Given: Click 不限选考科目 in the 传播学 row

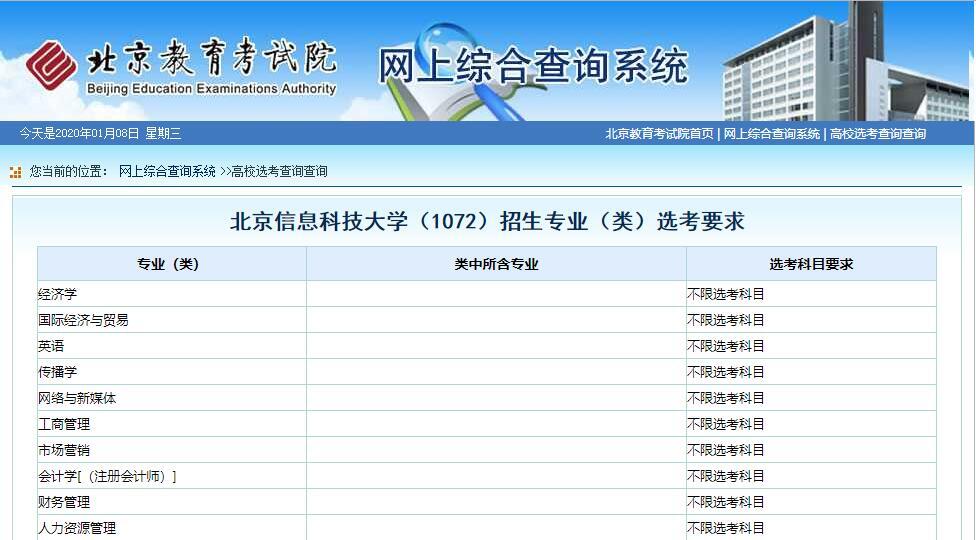Looking at the screenshot, I should coord(725,372).
